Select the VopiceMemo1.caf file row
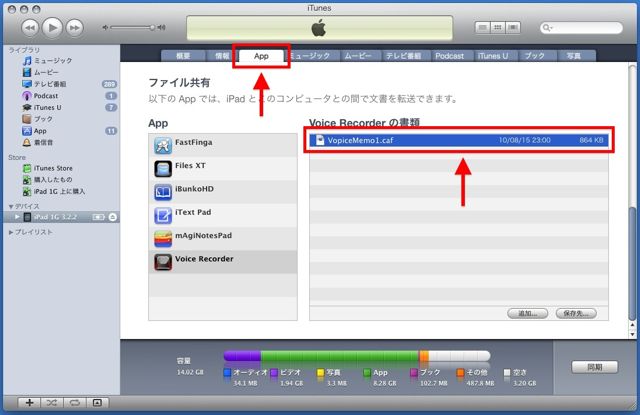 [459, 140]
